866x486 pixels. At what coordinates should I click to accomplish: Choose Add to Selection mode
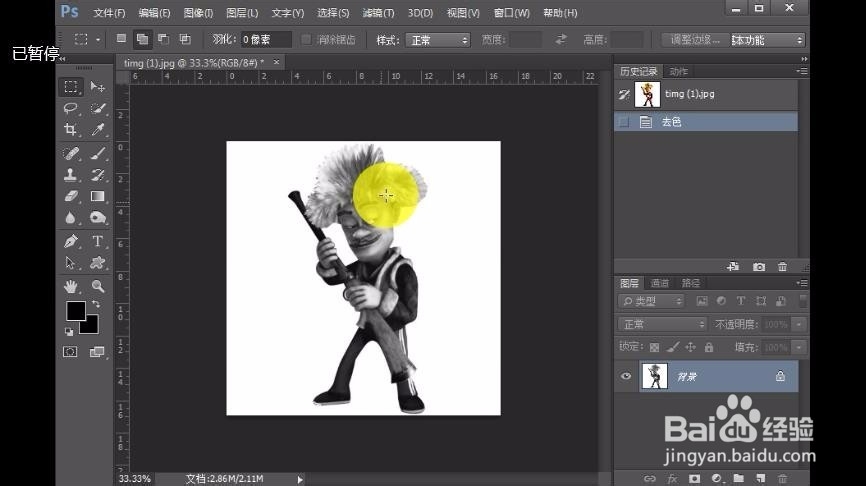[x=142, y=39]
